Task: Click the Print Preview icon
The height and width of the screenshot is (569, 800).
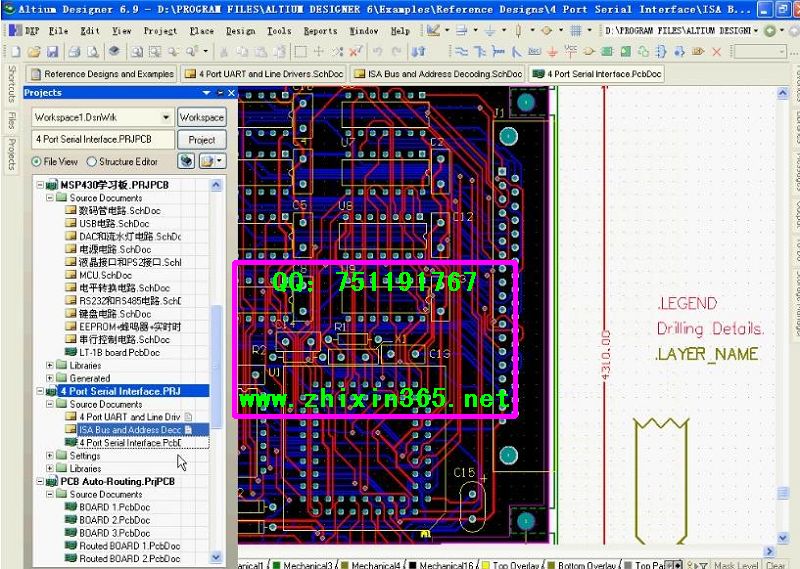Action: tap(93, 52)
